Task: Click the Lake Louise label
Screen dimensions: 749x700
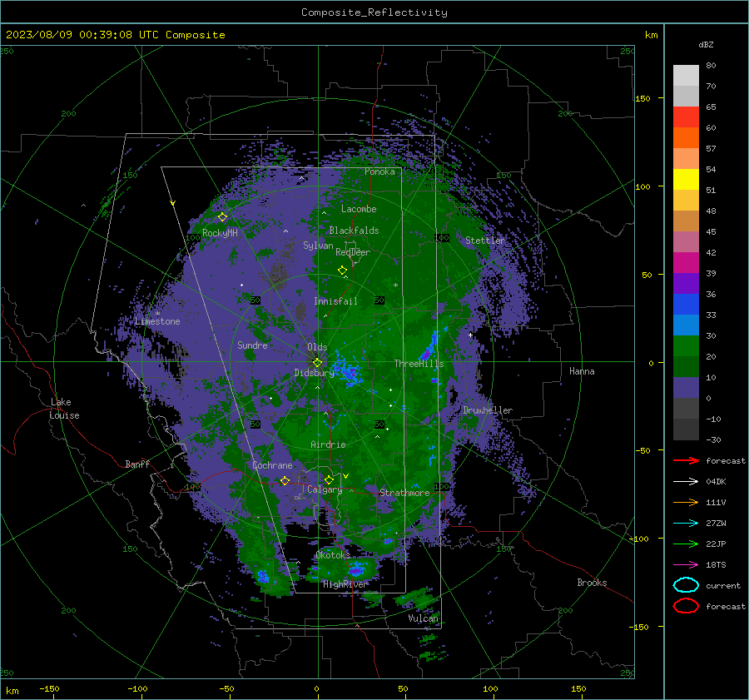Action: [64, 409]
